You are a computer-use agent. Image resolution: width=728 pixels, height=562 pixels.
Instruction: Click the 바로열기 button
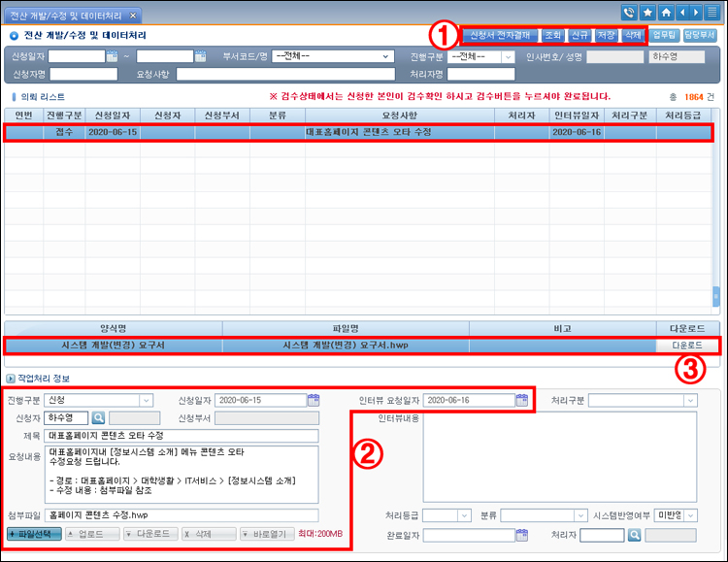(x=267, y=534)
